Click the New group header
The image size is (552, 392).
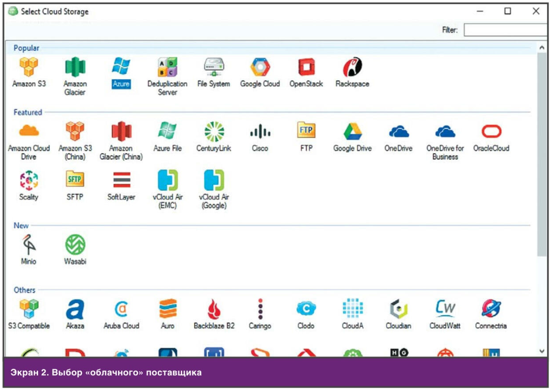point(21,226)
